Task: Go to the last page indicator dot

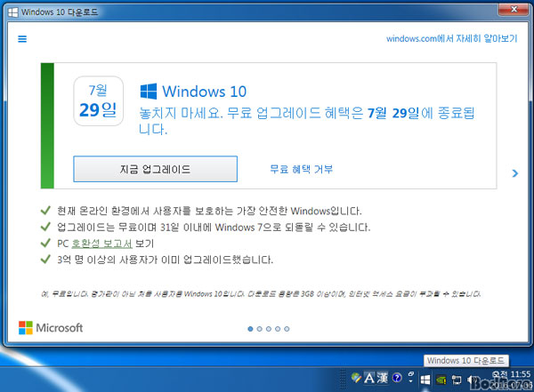Action: tap(287, 329)
